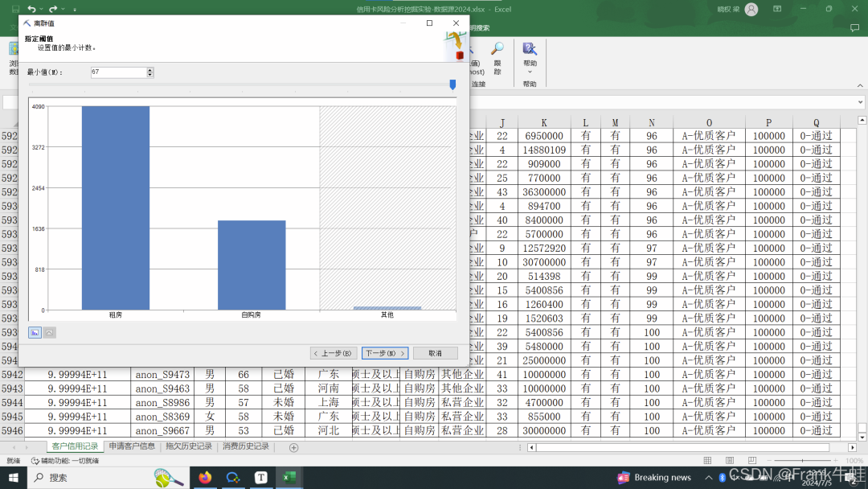Maximize the 离群值 dialog window

click(429, 23)
